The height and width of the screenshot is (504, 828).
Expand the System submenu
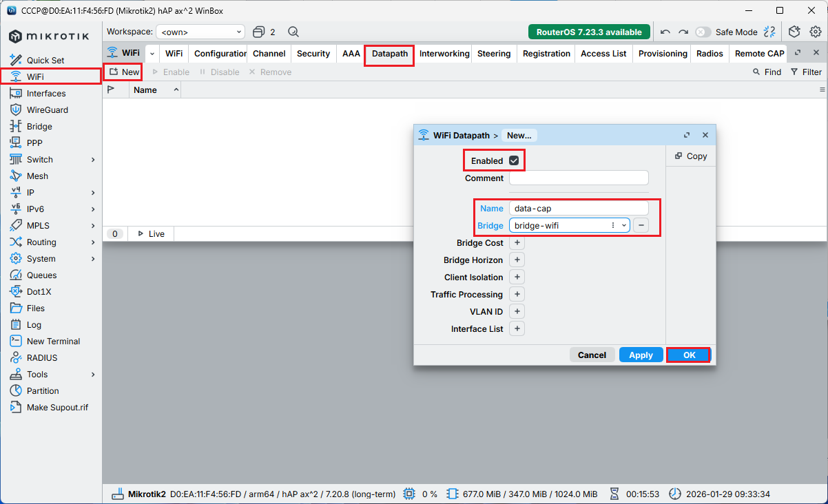click(93, 259)
